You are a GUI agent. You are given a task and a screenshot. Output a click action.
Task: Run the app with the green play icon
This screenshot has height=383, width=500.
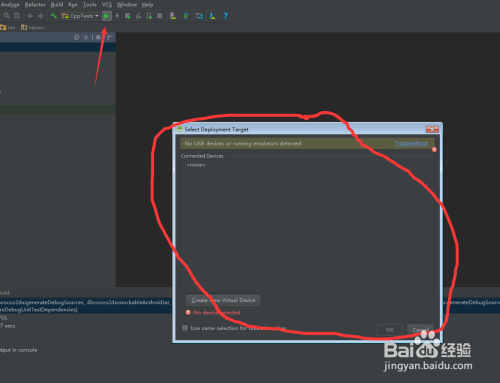coord(107,16)
